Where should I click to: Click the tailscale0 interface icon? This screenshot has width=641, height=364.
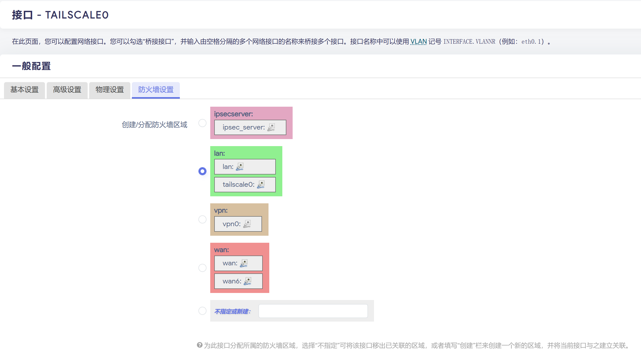(261, 185)
